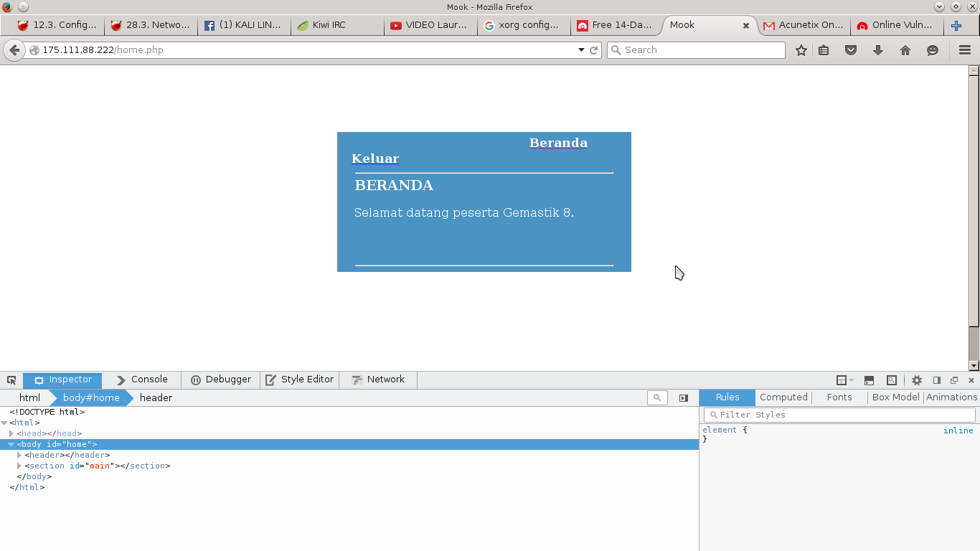This screenshot has width=980, height=551.
Task: Click the BERANDA heading text
Action: pyautogui.click(x=394, y=185)
